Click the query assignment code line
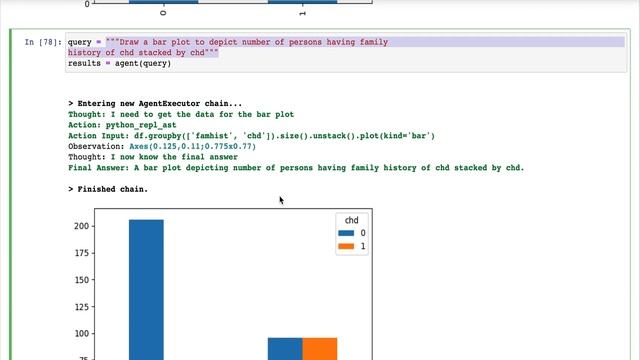Image resolution: width=640 pixels, height=360 pixels. pyautogui.click(x=228, y=42)
